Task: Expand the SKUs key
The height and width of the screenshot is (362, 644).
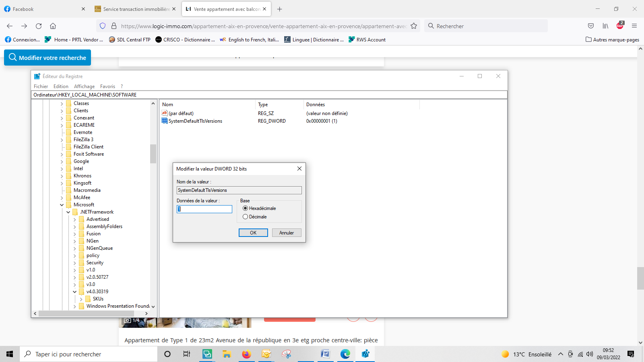Action: coord(81,299)
